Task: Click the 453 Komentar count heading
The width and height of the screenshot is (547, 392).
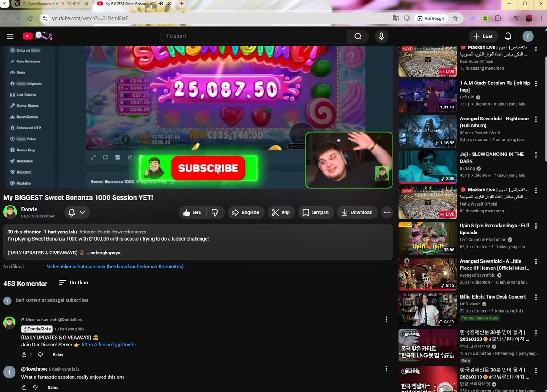Action: (x=26, y=284)
